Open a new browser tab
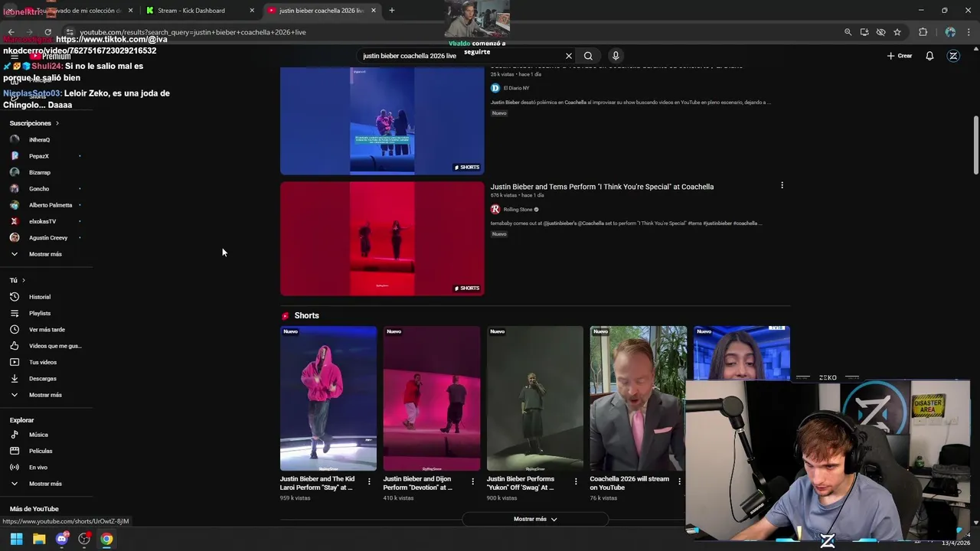The height and width of the screenshot is (551, 980). 391,10
